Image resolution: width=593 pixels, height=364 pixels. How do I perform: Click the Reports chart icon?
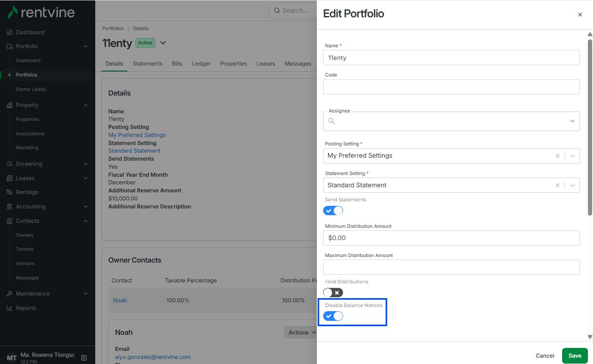click(9, 308)
